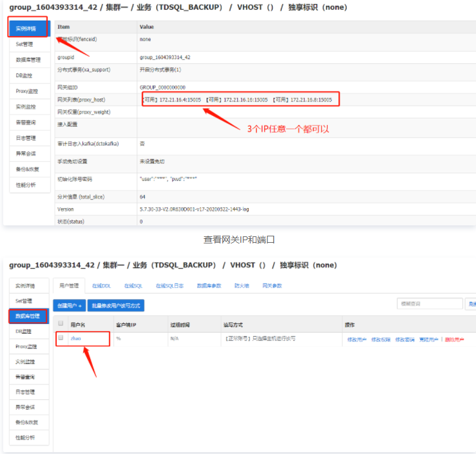Select the 数据库参数 tab
The image size is (476, 454).
(209, 285)
